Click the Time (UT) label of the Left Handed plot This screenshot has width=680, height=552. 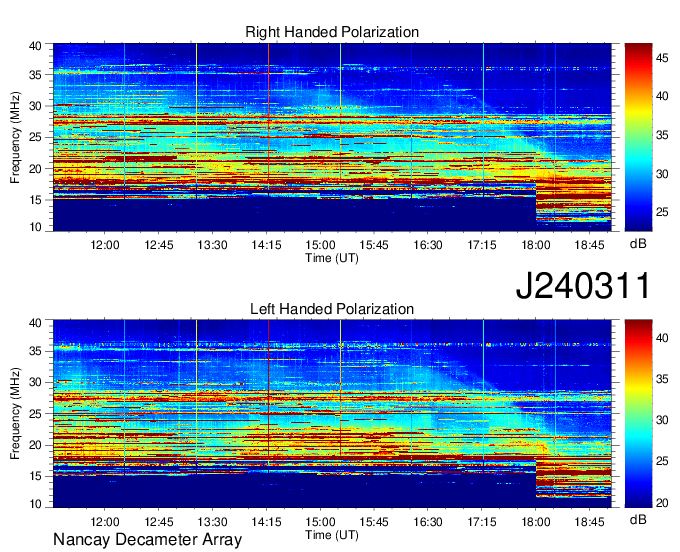pos(332,535)
